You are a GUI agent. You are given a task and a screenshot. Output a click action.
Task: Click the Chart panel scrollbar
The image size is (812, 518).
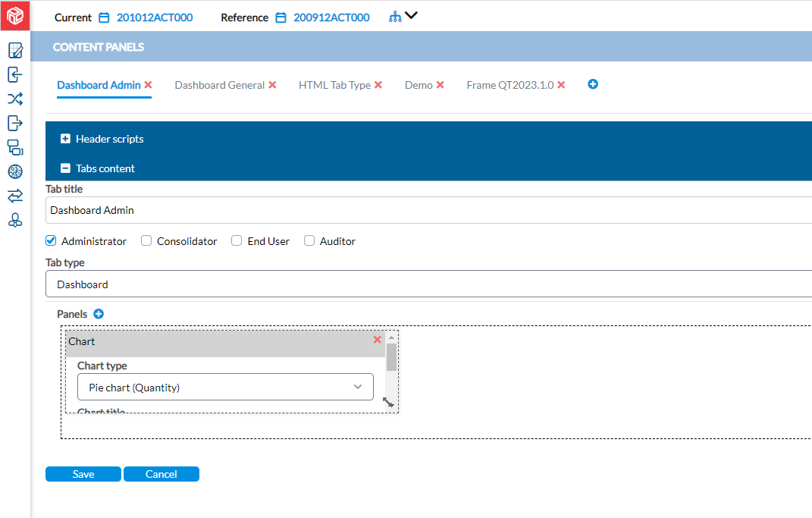pyautogui.click(x=391, y=357)
